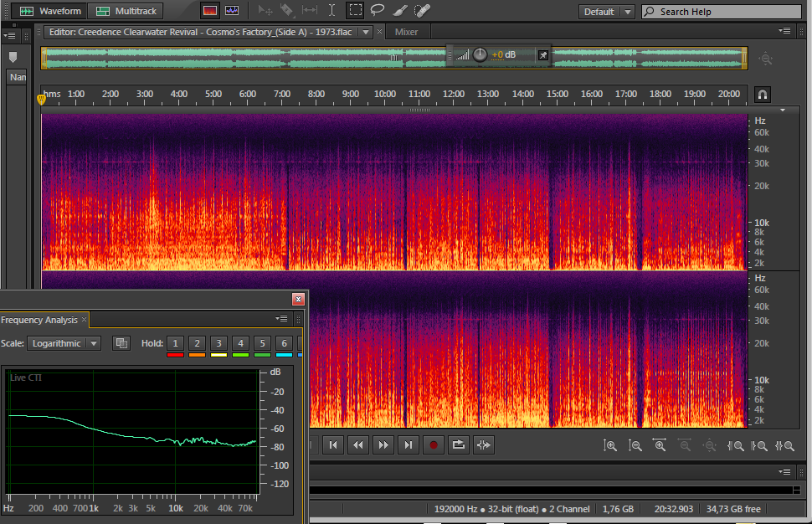Zoom in at in point

[x=735, y=445]
